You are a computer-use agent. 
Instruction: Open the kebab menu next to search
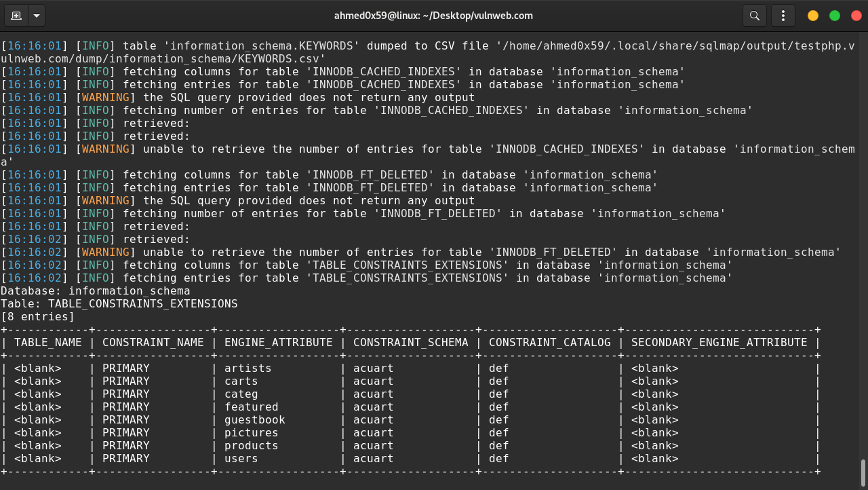click(783, 15)
